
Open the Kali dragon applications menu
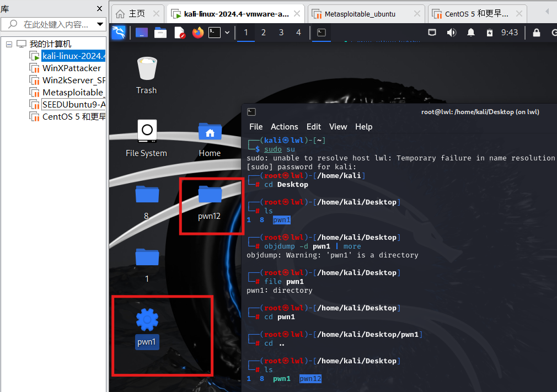pyautogui.click(x=119, y=33)
